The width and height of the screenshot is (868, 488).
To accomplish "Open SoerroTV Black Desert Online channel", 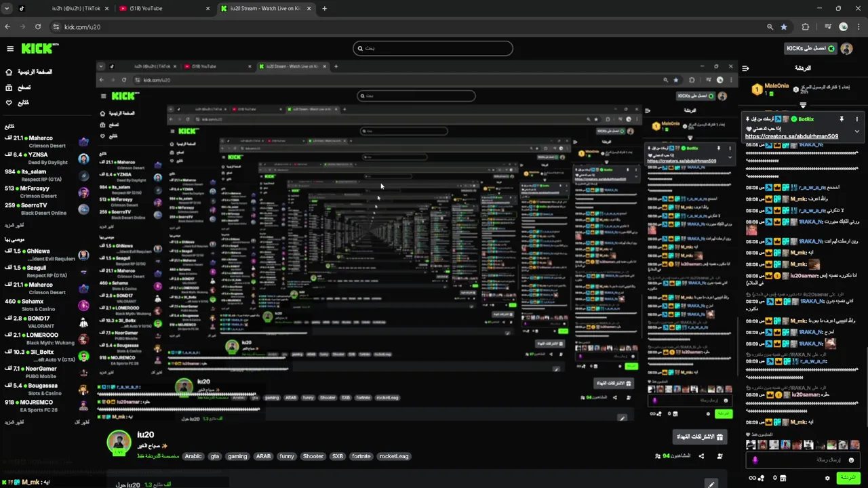I will pyautogui.click(x=45, y=209).
